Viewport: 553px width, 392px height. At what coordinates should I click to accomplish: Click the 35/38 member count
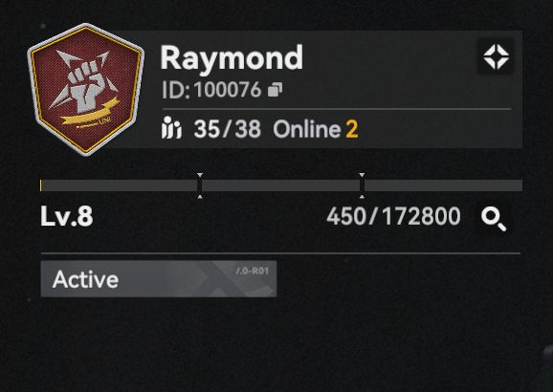click(228, 129)
